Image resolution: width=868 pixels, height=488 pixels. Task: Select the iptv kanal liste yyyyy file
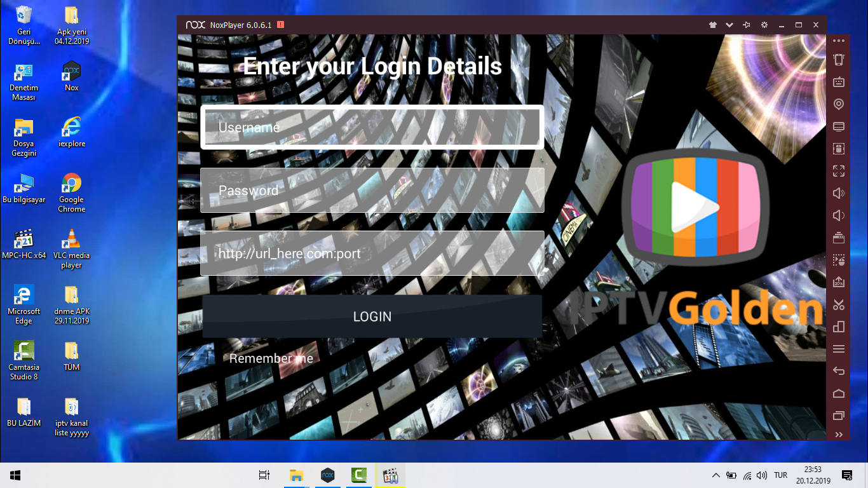(x=72, y=417)
